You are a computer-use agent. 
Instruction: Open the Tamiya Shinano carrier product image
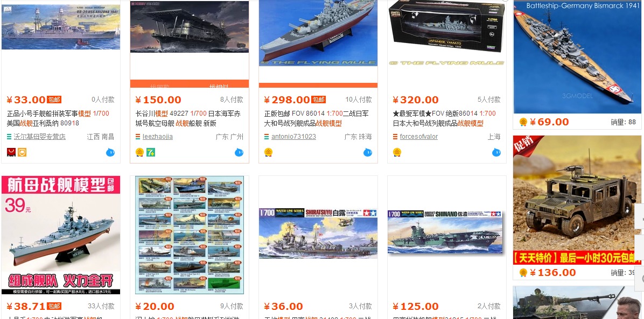446,232
